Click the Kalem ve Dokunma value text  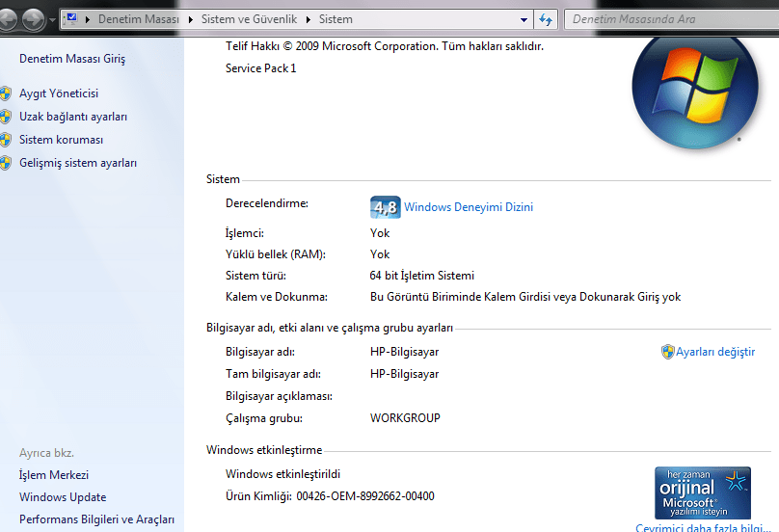tap(525, 297)
